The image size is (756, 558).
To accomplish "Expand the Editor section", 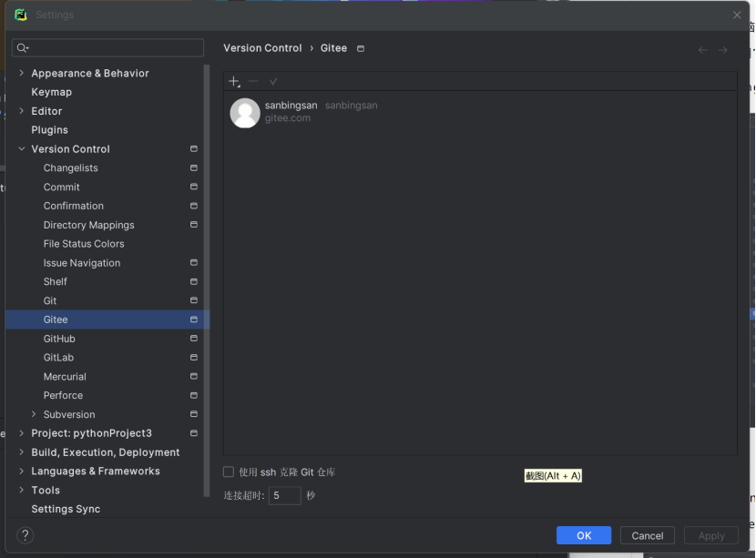I will click(21, 111).
